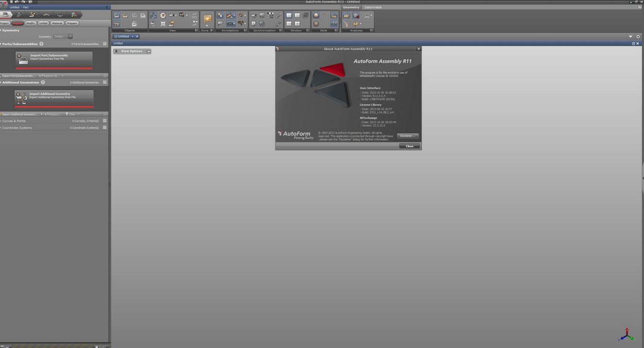Screen dimensions: 644x348
Task: Click the help icon next to Parts/Subassemblies
Action: (x=41, y=44)
